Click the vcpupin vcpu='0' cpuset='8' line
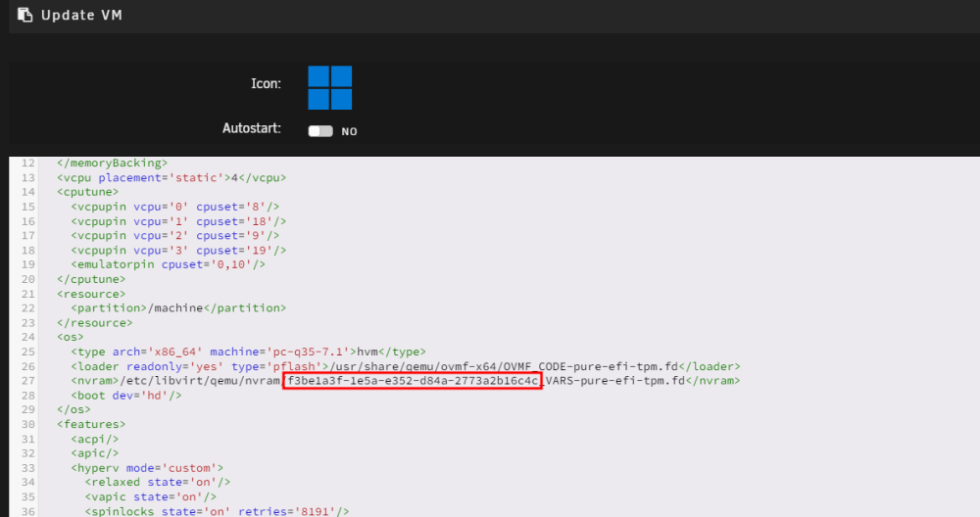980x517 pixels. [175, 207]
